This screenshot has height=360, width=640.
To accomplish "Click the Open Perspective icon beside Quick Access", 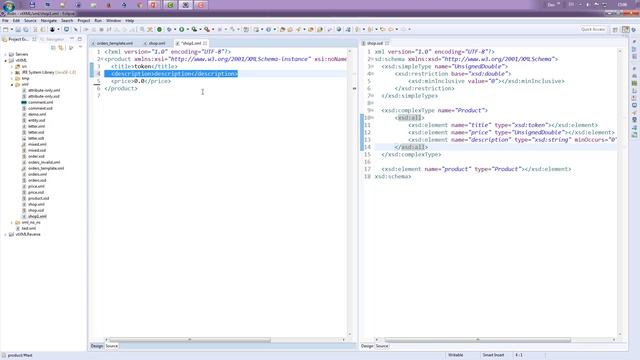I will point(615,29).
